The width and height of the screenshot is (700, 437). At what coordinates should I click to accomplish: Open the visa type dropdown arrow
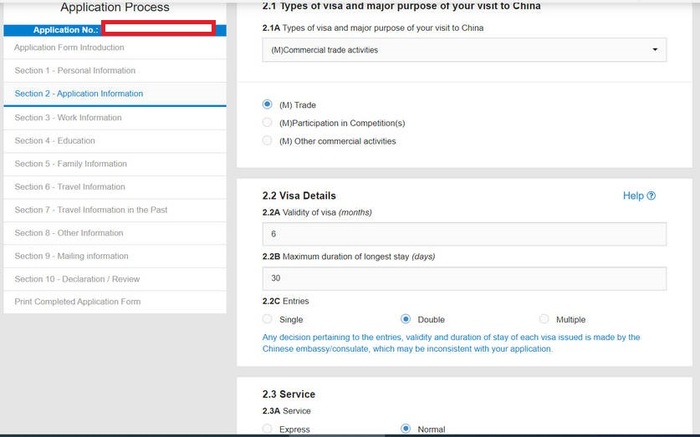tap(655, 50)
